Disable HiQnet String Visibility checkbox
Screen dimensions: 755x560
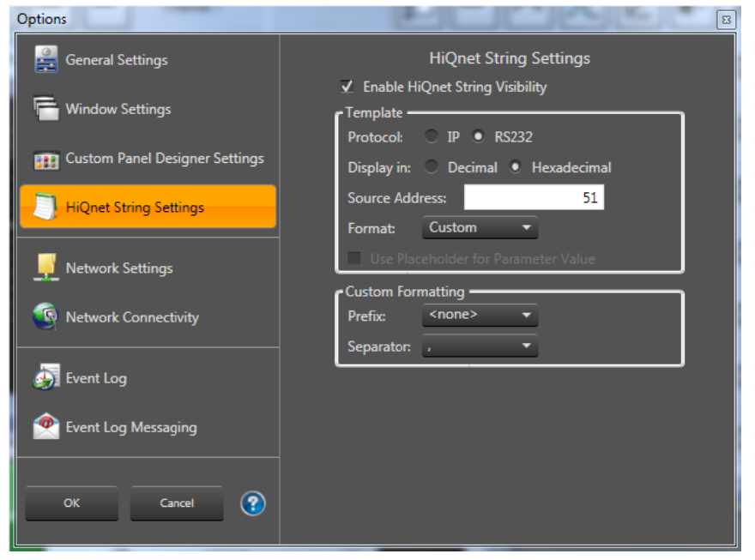(x=347, y=87)
